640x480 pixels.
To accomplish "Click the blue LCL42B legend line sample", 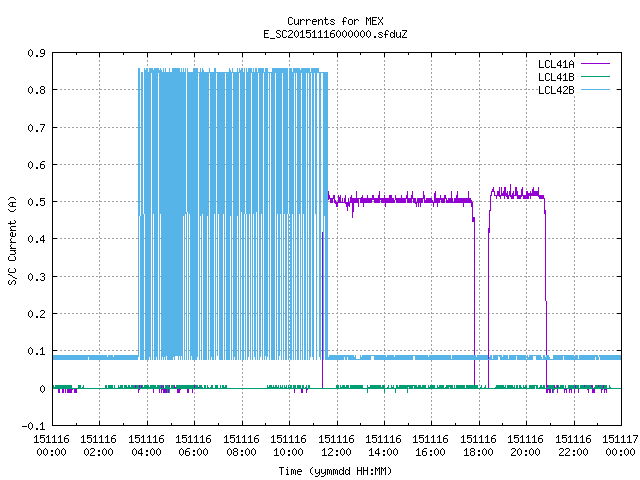I will (x=596, y=89).
